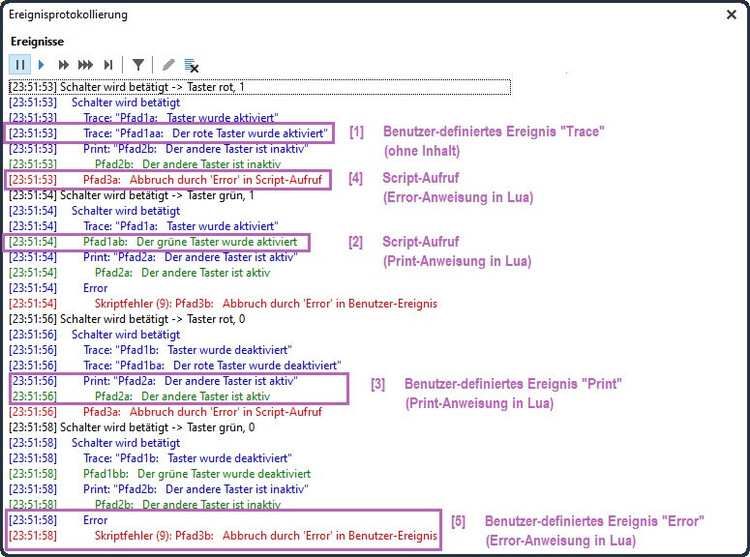Select the 23:51:58 Trace 'Pfad1b' row
Image resolution: width=750 pixels, height=557 pixels.
150,458
